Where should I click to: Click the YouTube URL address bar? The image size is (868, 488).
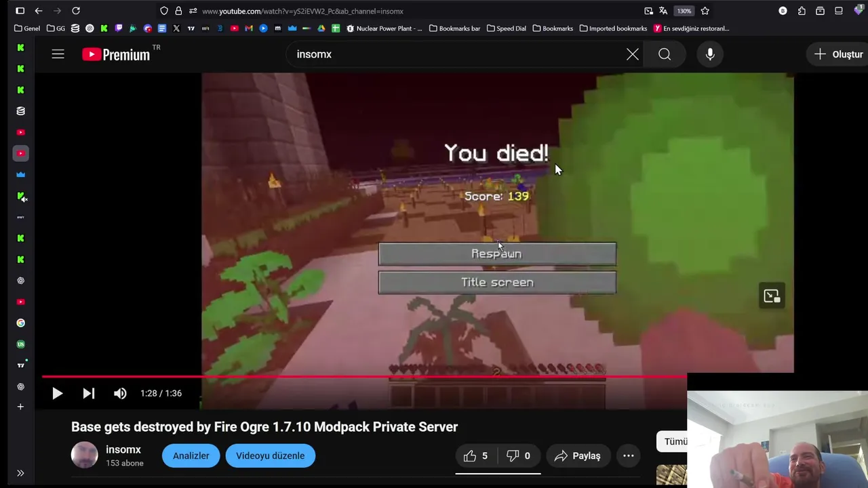(x=302, y=11)
